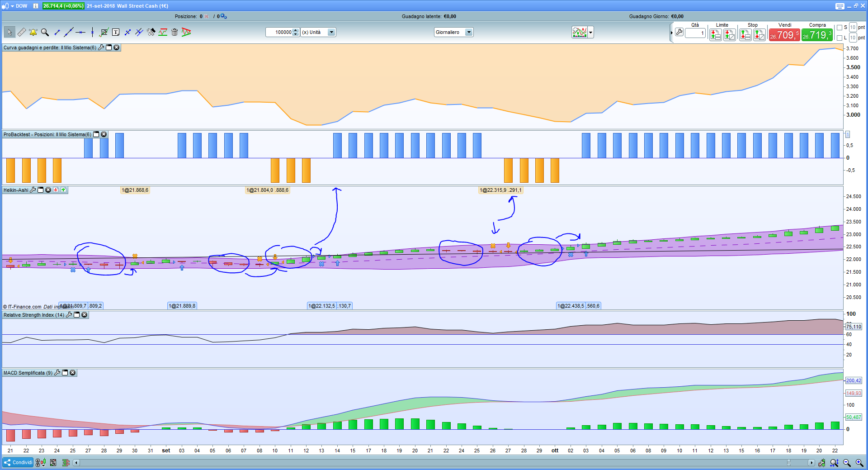This screenshot has height=470, width=868.
Task: Open the Fibonacci retracement tool
Action: (104, 32)
